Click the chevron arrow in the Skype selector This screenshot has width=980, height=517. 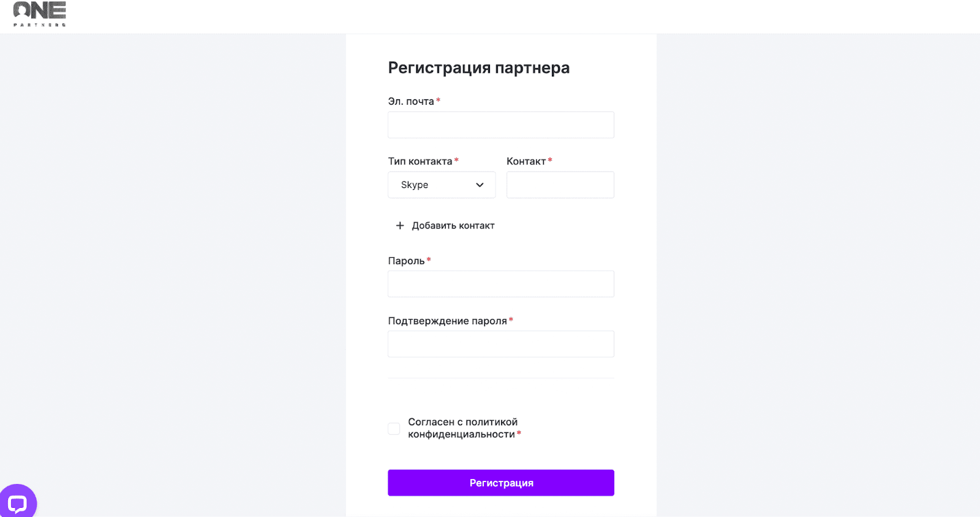tap(480, 184)
